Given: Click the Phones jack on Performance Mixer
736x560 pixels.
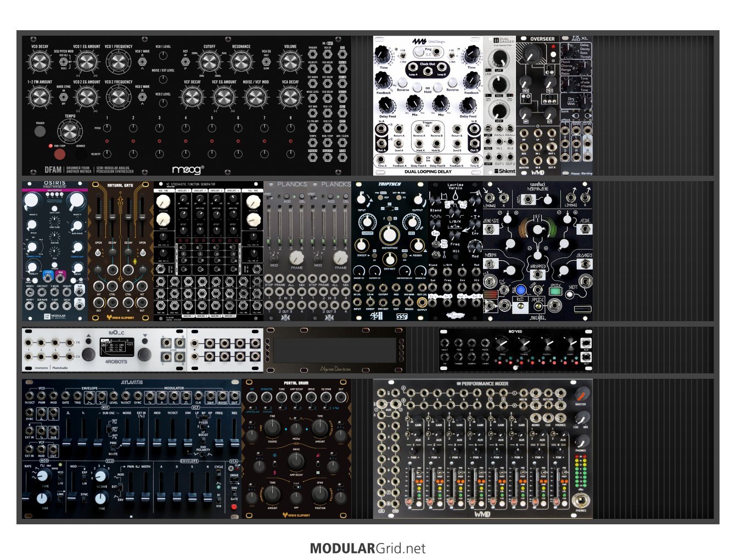Looking at the screenshot, I should (x=581, y=500).
